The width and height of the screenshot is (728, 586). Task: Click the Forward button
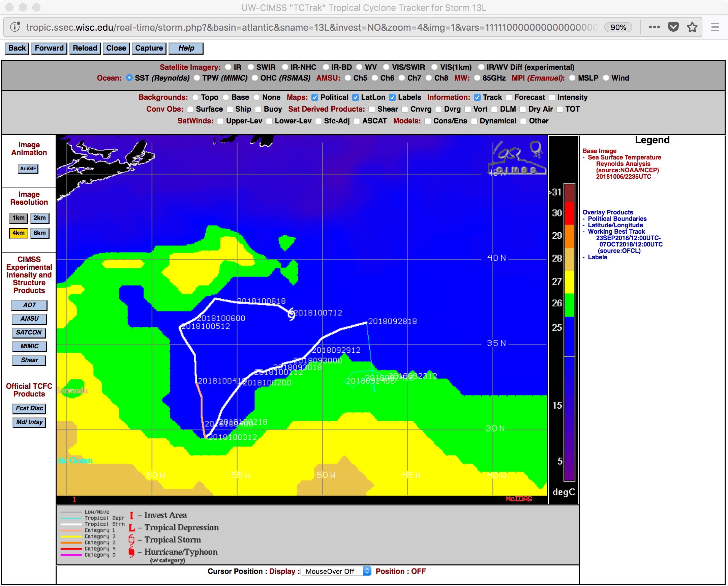click(49, 48)
